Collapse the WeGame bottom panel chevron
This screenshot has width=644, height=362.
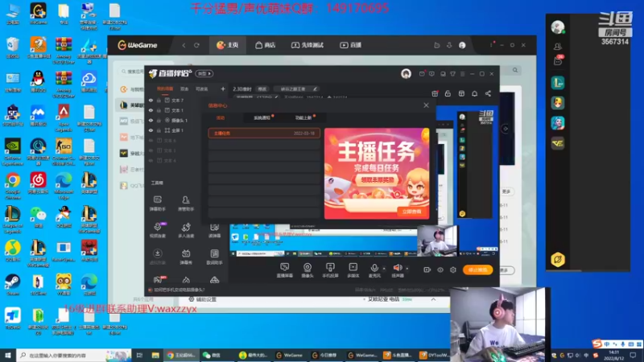(433, 299)
